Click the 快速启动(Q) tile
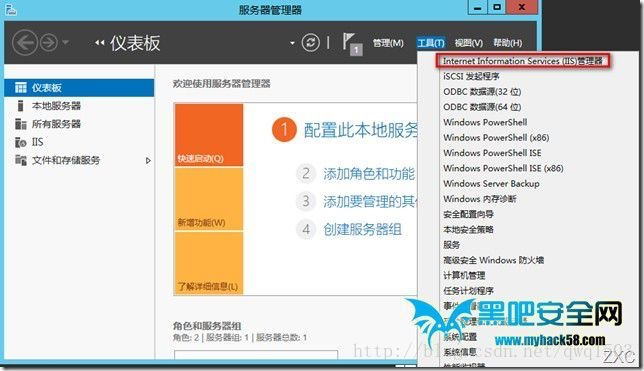Viewport: 644px width, 371px height. click(209, 135)
